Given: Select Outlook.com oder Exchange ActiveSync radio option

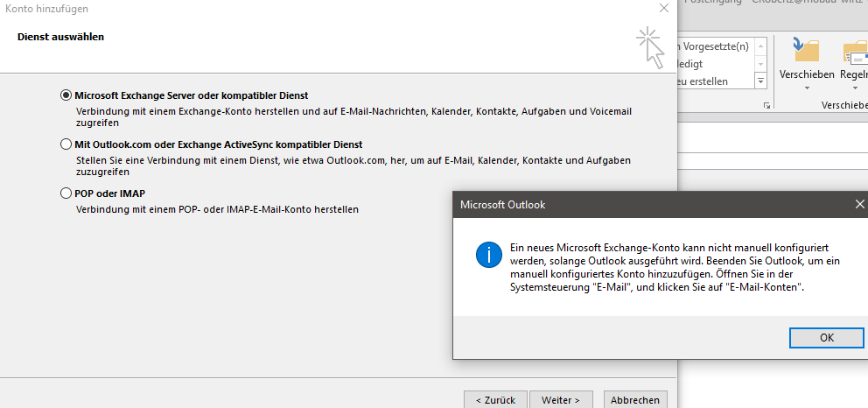Looking at the screenshot, I should tap(66, 144).
